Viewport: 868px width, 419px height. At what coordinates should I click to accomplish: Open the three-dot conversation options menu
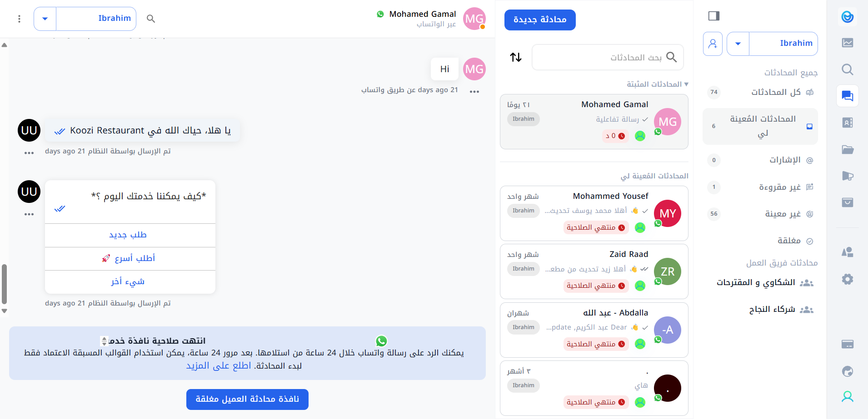tap(19, 19)
